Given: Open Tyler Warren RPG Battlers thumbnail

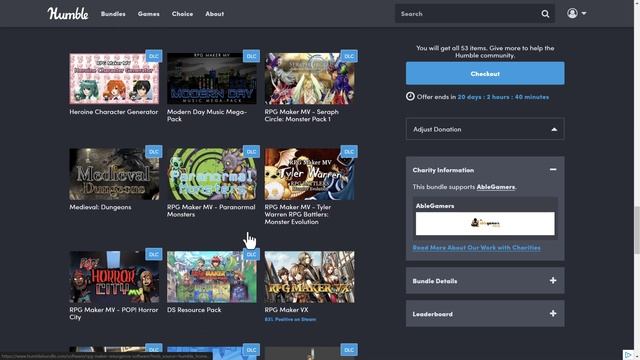Looking at the screenshot, I should [309, 174].
